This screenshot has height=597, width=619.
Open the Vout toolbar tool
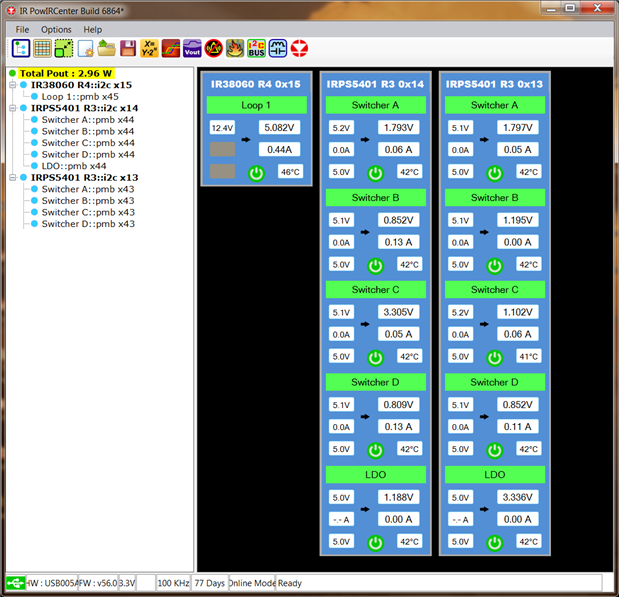click(192, 48)
